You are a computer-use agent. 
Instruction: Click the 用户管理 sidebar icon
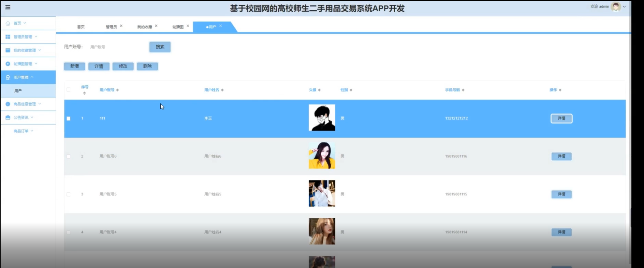coord(8,77)
